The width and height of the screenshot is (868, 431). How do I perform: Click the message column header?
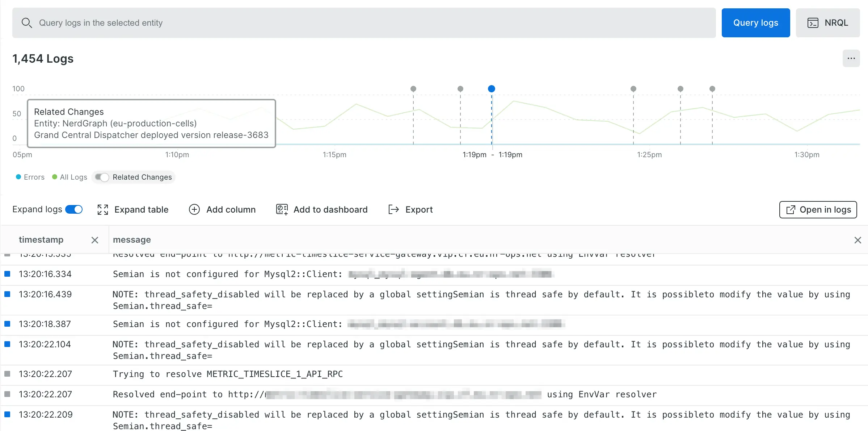coord(132,240)
